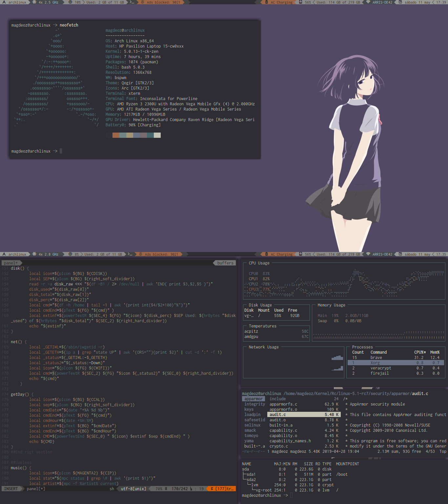This screenshot has width=448, height=504.
Task: Select the firejail process row
Action: [x=396, y=373]
